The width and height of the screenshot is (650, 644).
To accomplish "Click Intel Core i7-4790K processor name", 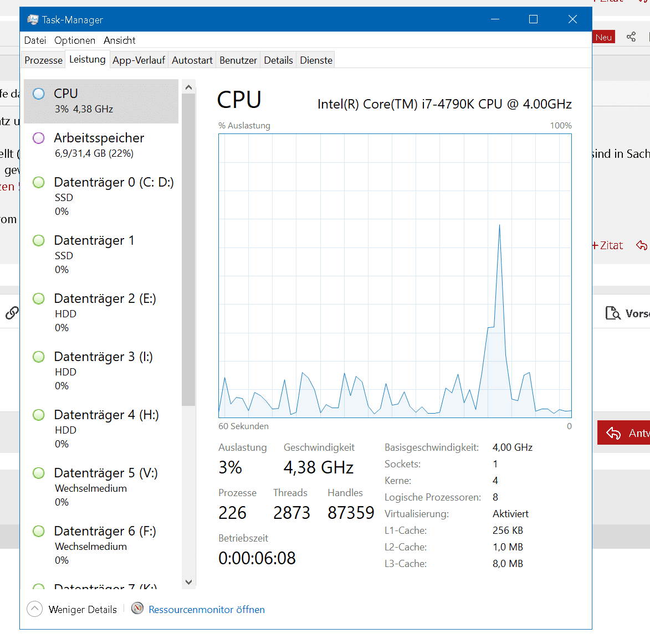I will (x=444, y=104).
